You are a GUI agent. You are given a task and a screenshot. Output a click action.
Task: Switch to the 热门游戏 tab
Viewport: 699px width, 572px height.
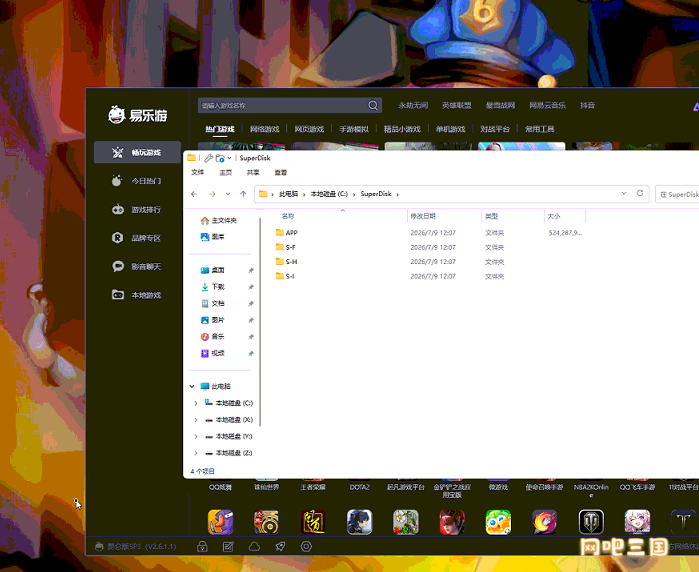coord(220,129)
